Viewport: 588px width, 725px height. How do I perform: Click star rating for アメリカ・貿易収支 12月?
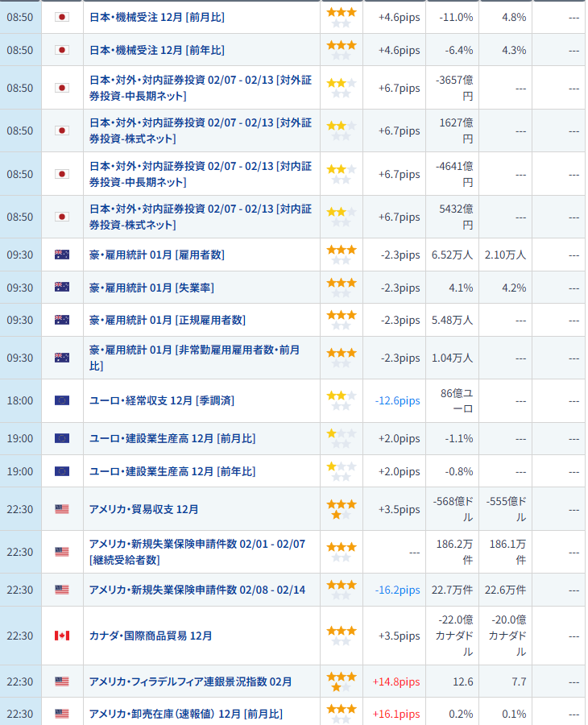pyautogui.click(x=341, y=509)
